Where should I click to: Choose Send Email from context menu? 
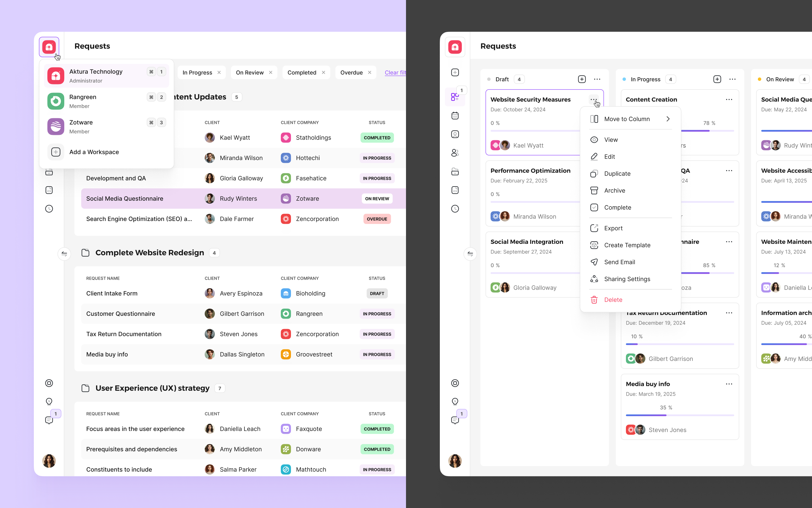pyautogui.click(x=630, y=262)
